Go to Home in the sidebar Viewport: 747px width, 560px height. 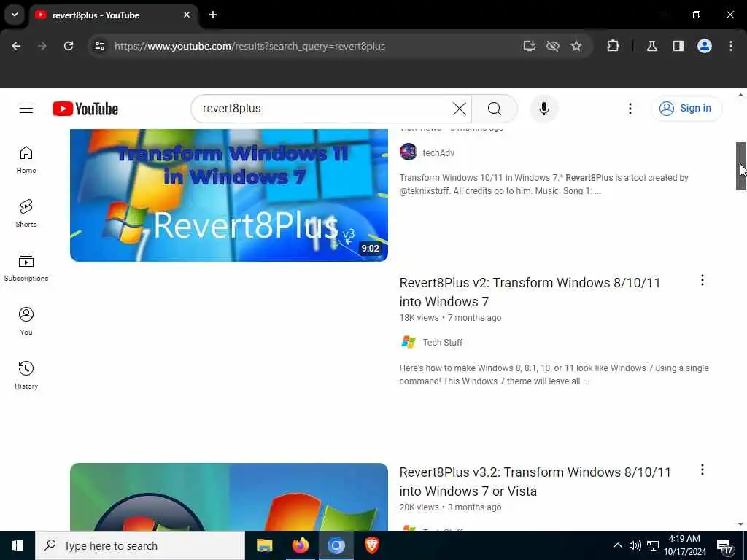pos(26,160)
